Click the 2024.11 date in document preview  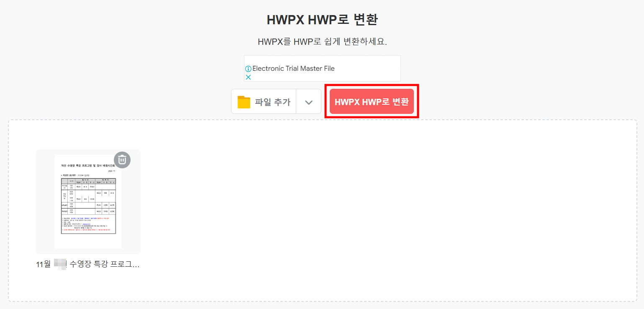tap(112, 171)
